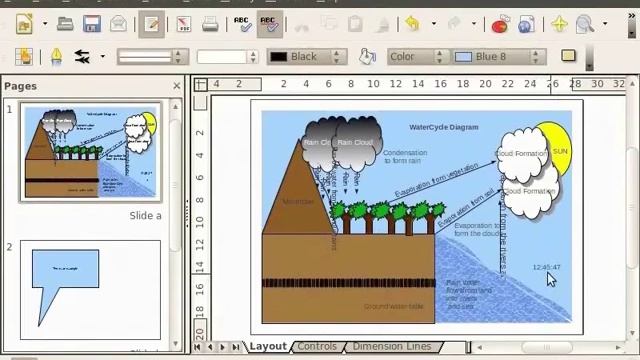Close the Pages panel
Image resolution: width=640 pixels, height=360 pixels.
point(177,86)
